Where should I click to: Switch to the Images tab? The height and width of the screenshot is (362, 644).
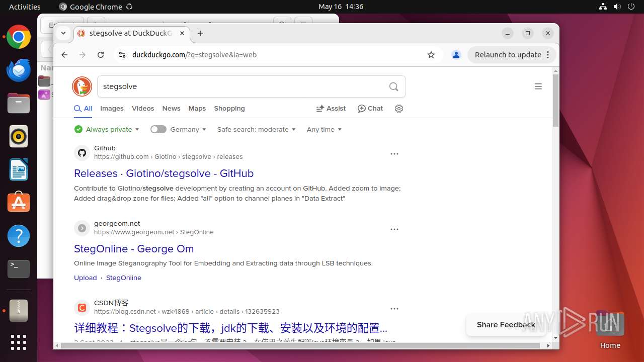pyautogui.click(x=112, y=109)
